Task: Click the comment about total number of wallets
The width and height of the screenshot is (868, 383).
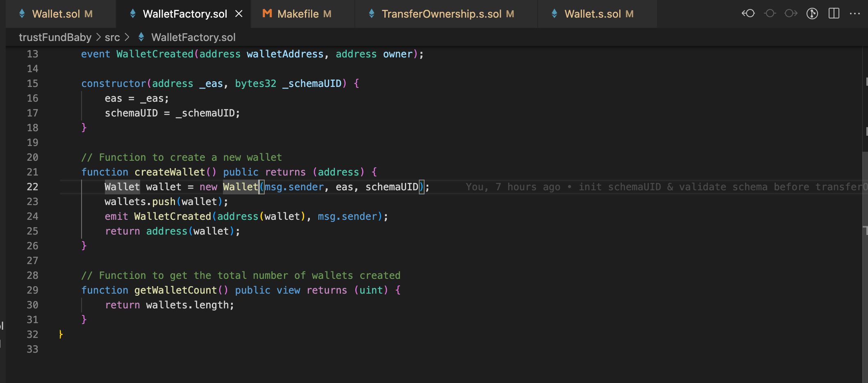Action: point(241,276)
